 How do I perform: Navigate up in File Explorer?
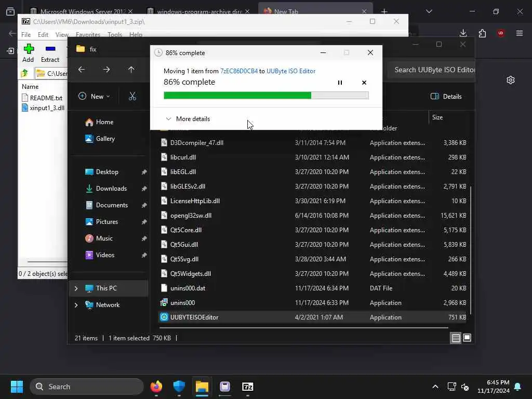tap(131, 70)
